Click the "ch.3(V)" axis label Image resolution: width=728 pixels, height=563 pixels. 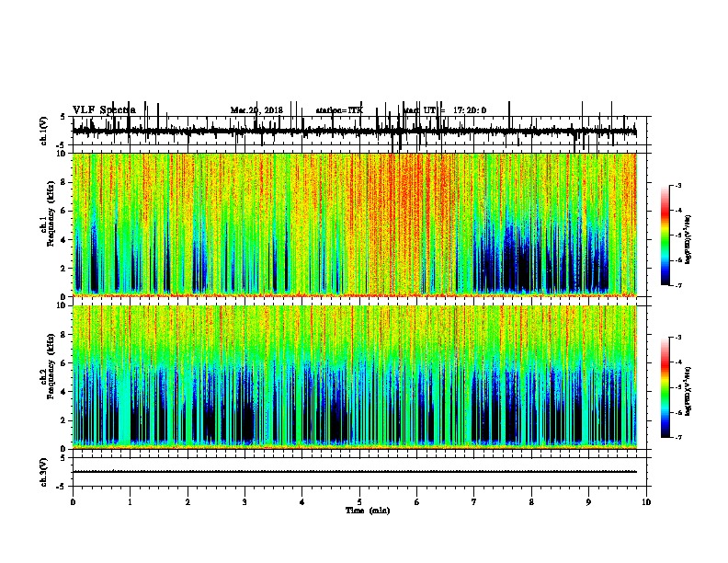point(44,472)
